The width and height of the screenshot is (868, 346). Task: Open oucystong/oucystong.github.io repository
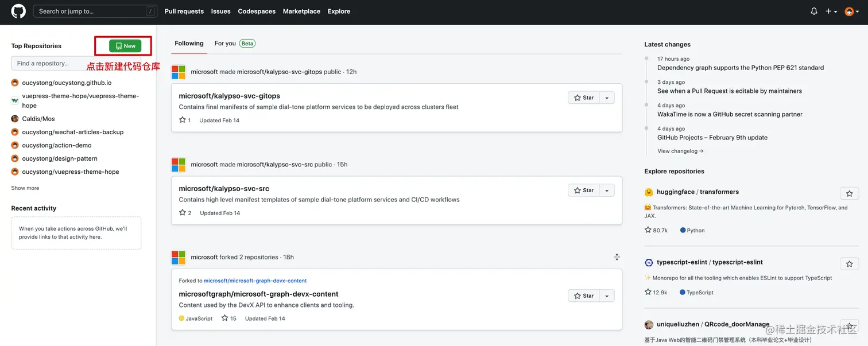coord(67,83)
